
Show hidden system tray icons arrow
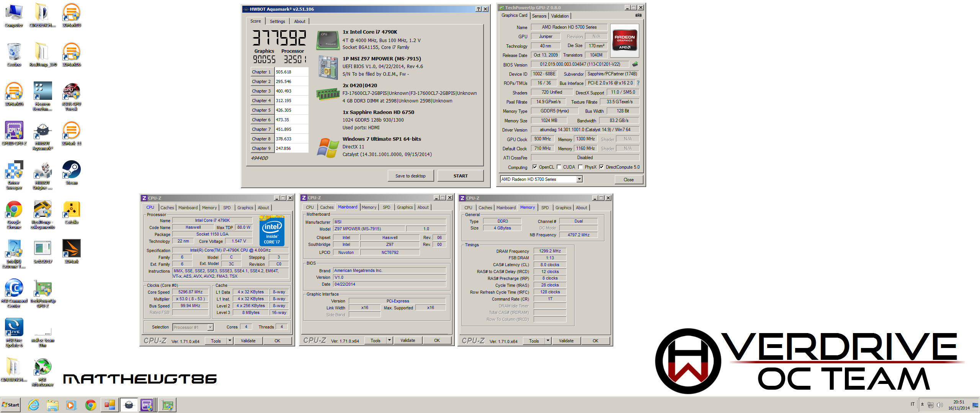(923, 405)
